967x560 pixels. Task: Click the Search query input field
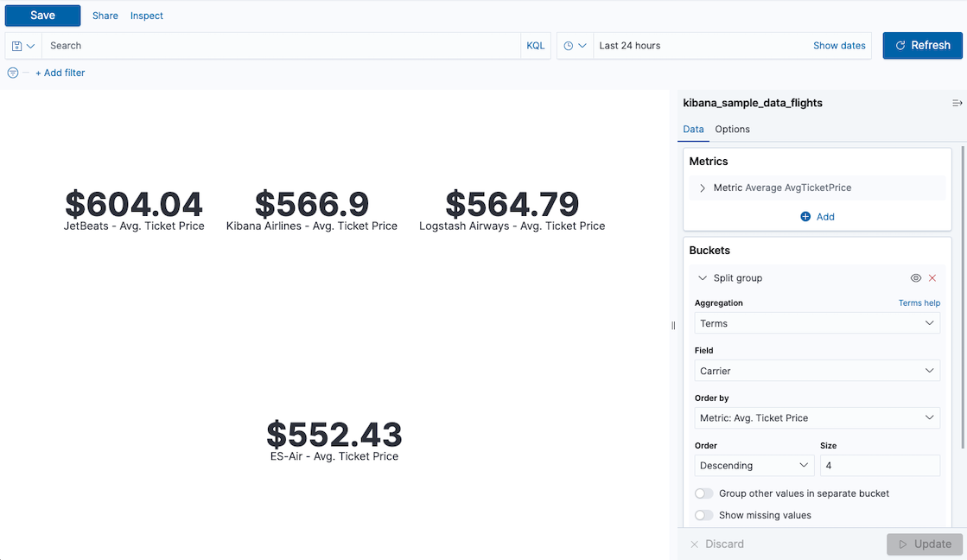click(x=281, y=46)
